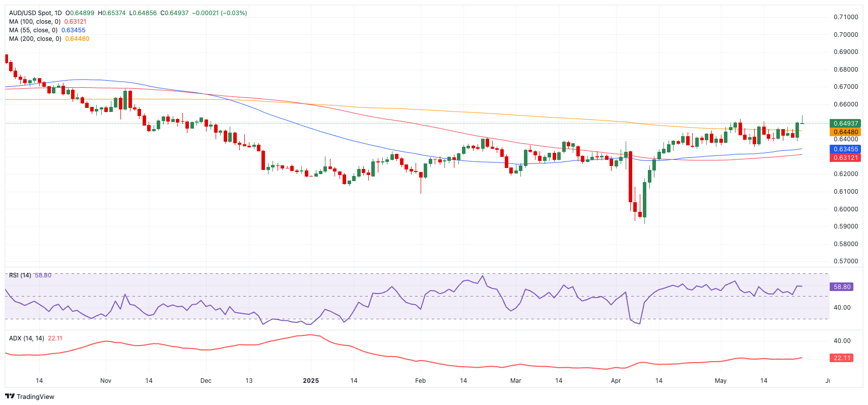Viewport: 868px width, 405px height.
Task: Click the May marker on time axis
Action: 720,381
